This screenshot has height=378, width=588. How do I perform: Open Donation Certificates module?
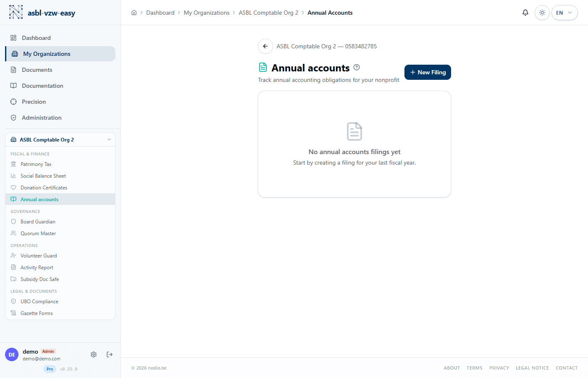pos(60,188)
